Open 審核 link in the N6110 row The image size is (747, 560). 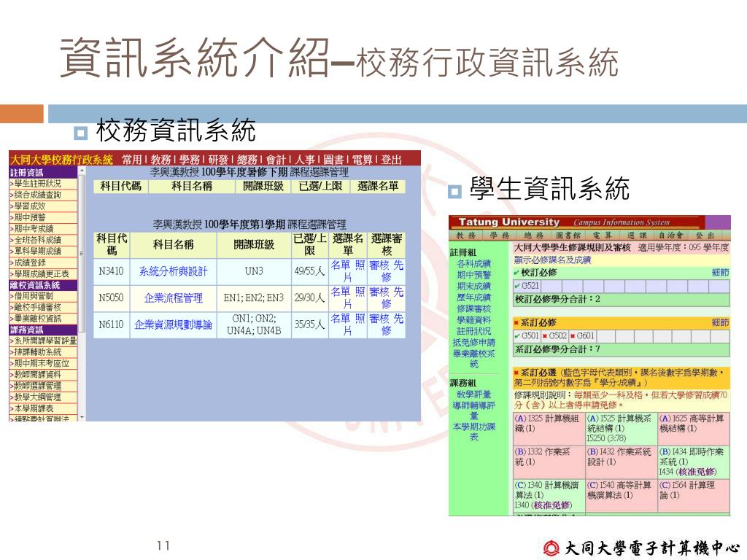coord(379,318)
